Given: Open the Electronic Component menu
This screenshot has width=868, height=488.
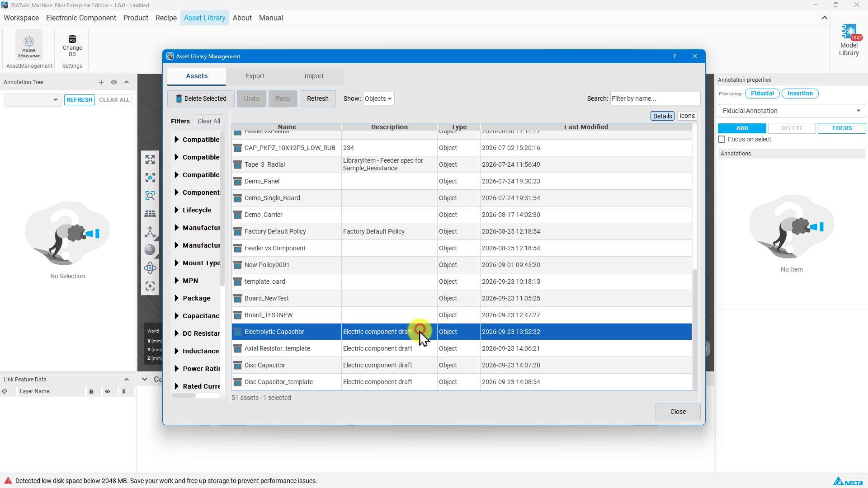Looking at the screenshot, I should [81, 18].
